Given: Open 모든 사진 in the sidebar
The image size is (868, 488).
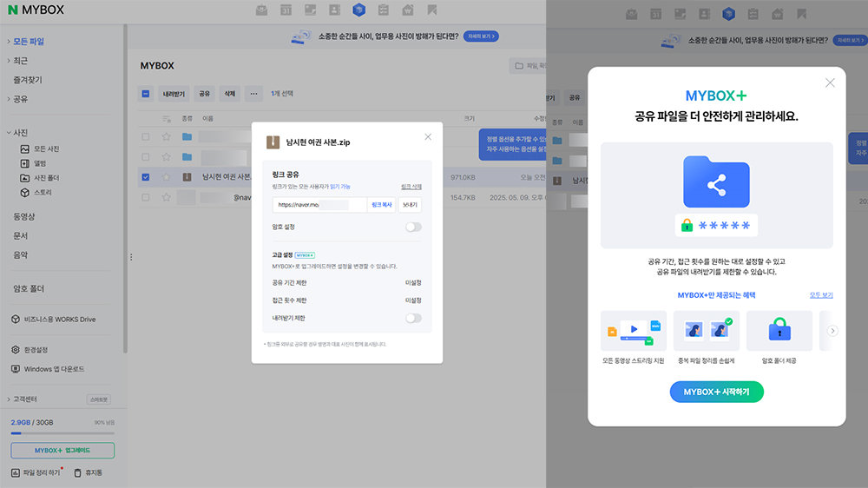Looking at the screenshot, I should (x=46, y=148).
